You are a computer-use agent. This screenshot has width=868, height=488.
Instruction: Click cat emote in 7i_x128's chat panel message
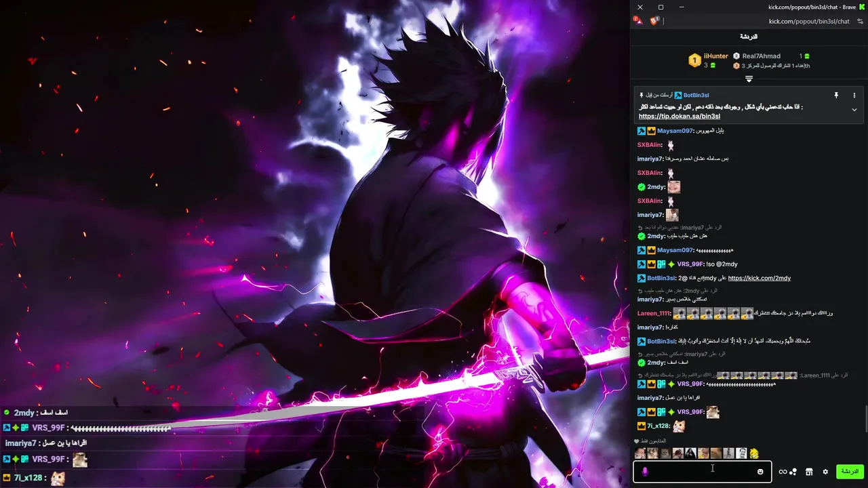[x=679, y=426]
